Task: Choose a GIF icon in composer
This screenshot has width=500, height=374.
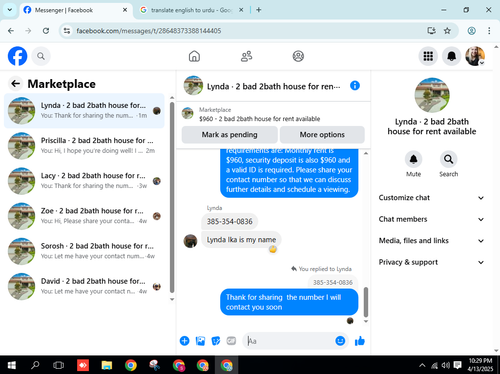Action: click(x=231, y=341)
